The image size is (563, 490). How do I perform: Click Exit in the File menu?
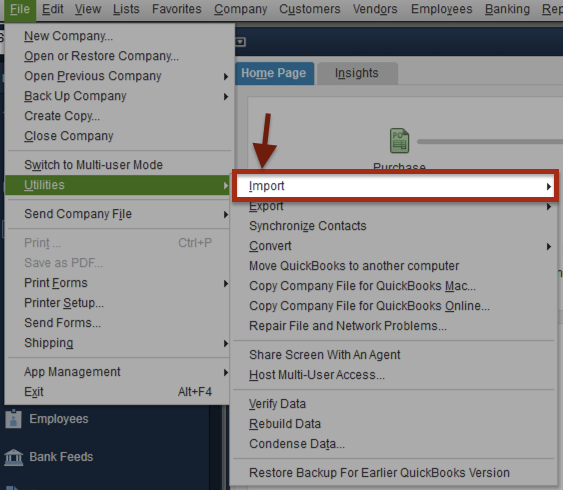[117, 392]
